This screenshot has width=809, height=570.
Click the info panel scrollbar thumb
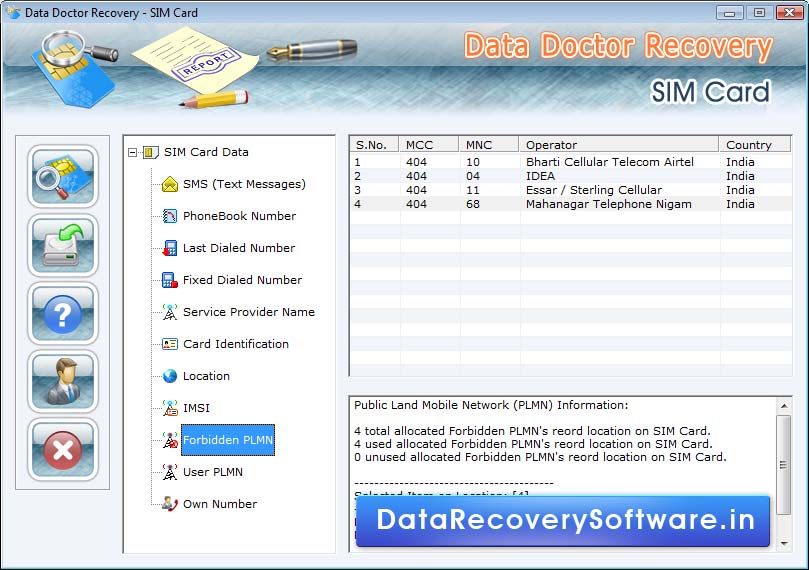tap(784, 465)
